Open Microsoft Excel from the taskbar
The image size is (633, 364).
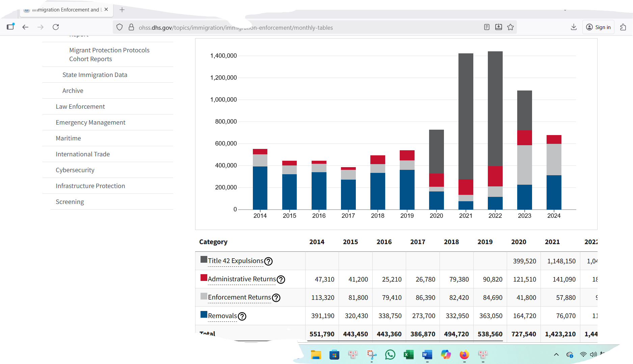coord(408,355)
